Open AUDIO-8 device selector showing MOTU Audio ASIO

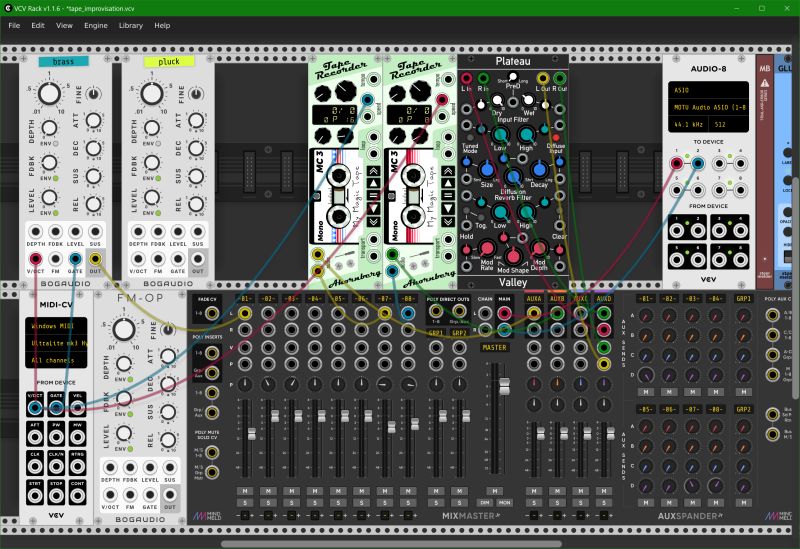pos(708,107)
